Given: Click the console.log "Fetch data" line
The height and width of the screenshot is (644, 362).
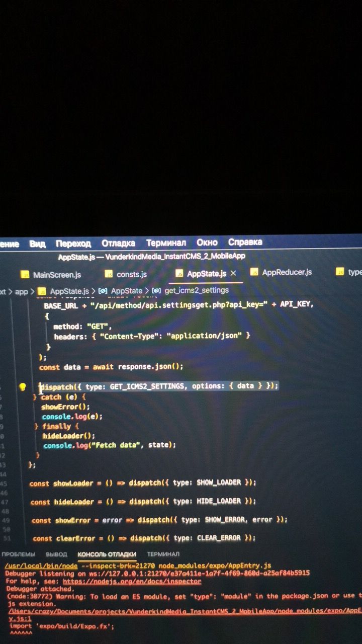Looking at the screenshot, I should coord(110,445).
